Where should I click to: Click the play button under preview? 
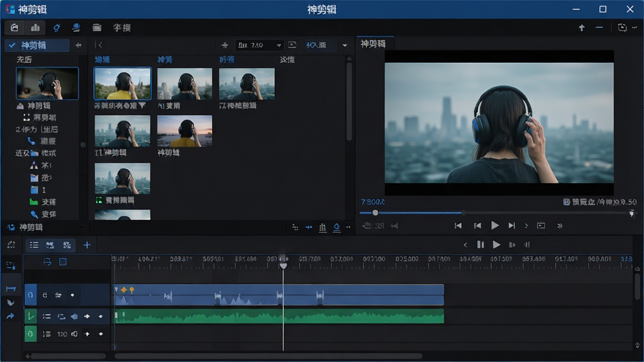(x=495, y=226)
